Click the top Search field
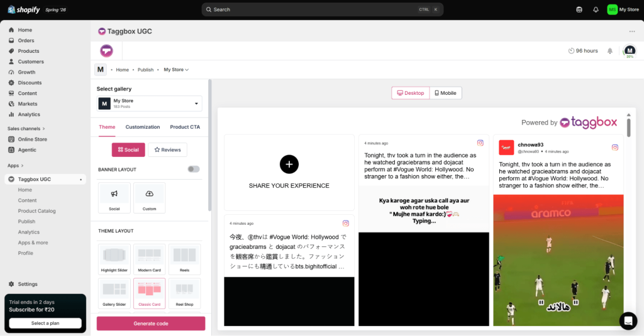The image size is (644, 336). (x=323, y=9)
